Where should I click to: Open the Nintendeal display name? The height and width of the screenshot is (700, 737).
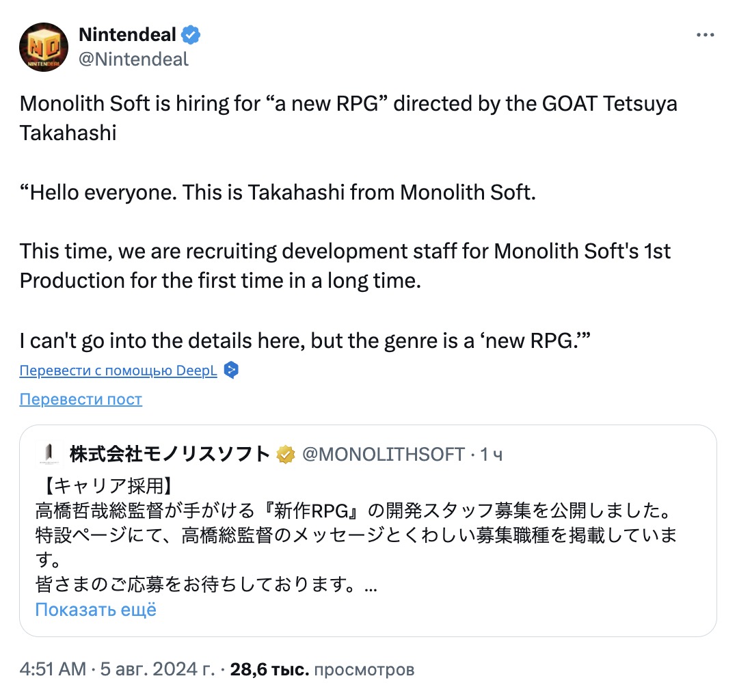pos(128,34)
